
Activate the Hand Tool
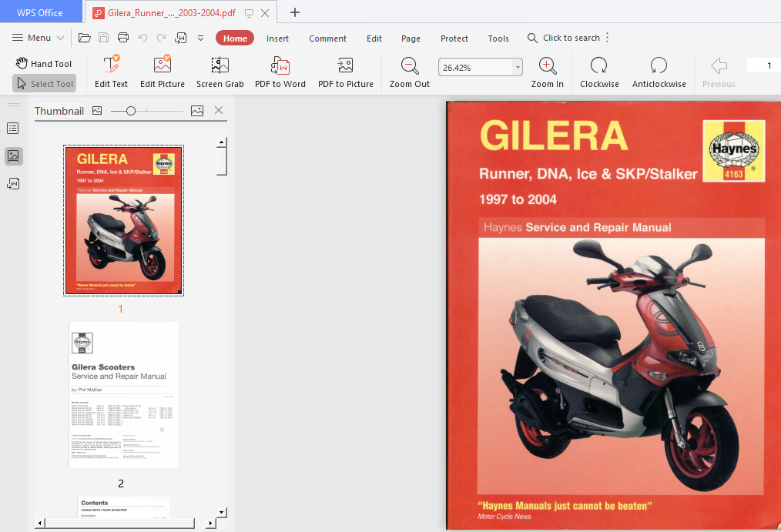point(44,63)
